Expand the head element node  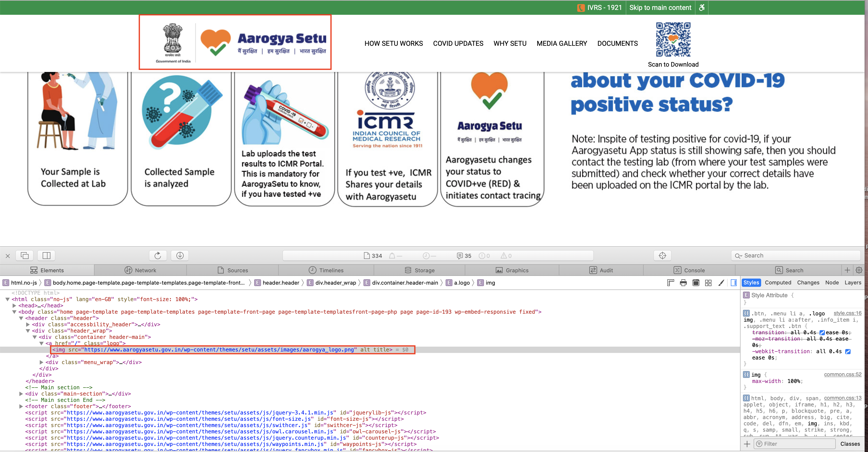14,306
